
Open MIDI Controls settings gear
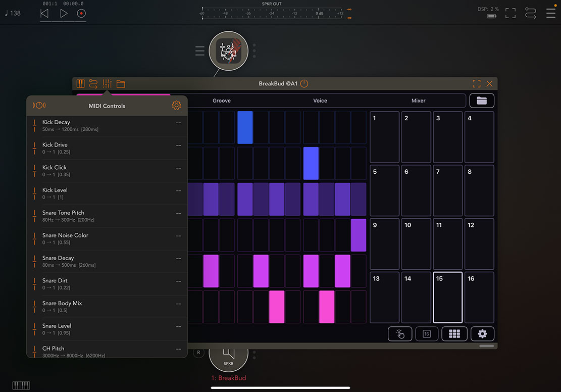pos(176,106)
